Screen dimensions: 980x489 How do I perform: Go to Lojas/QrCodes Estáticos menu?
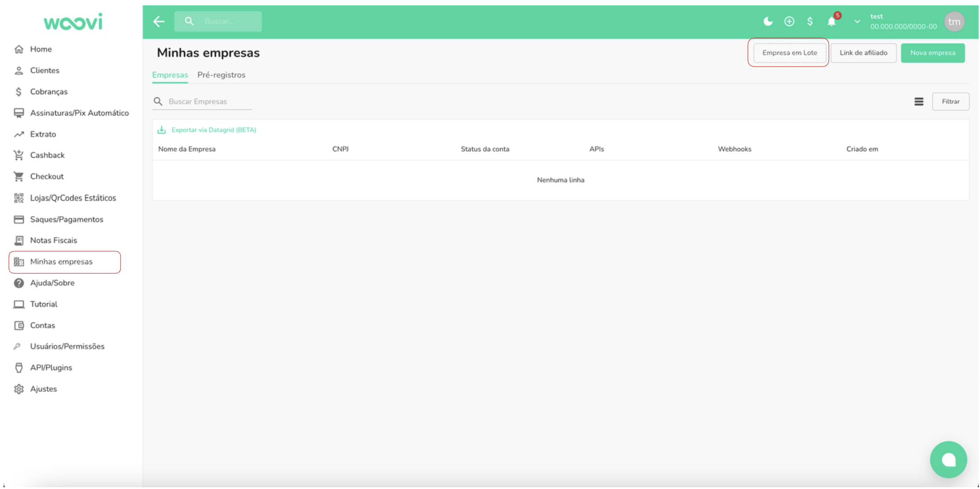(x=73, y=198)
